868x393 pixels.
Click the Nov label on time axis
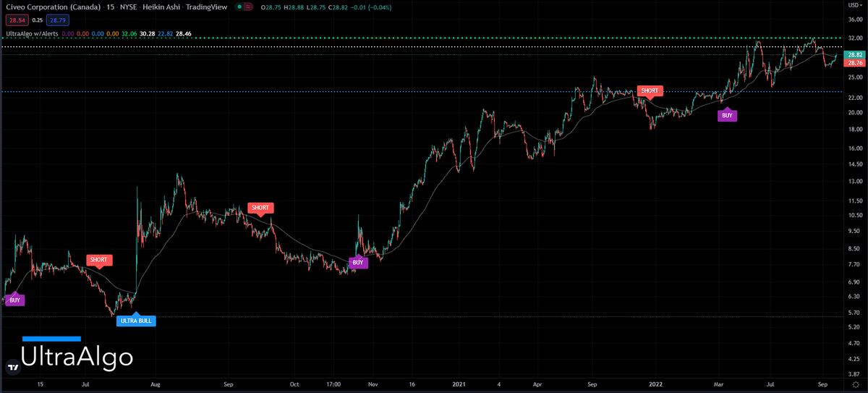[373, 384]
